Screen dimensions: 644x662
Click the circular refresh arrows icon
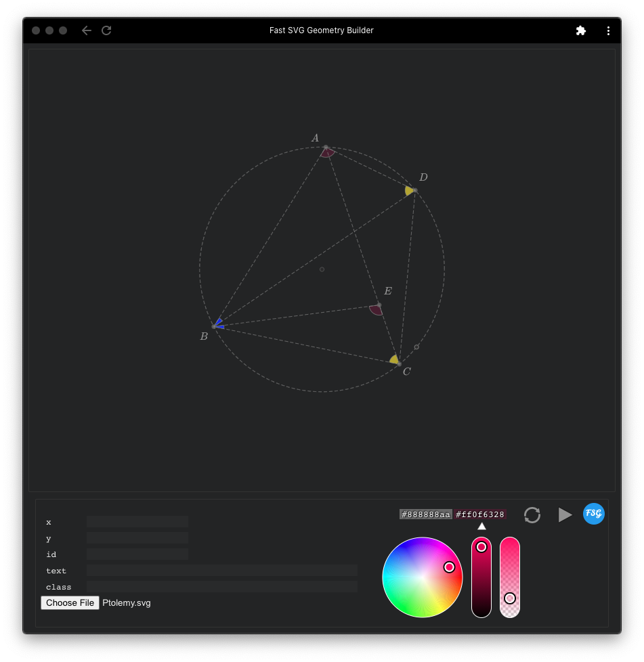(532, 514)
